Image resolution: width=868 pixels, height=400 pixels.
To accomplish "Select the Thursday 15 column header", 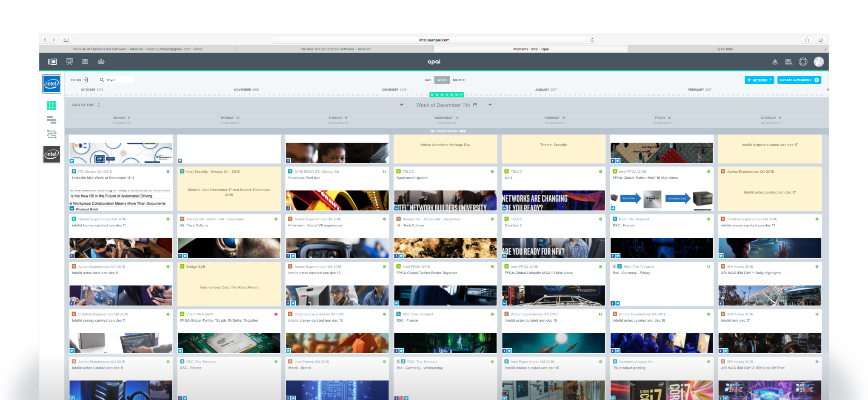I will click(x=554, y=120).
